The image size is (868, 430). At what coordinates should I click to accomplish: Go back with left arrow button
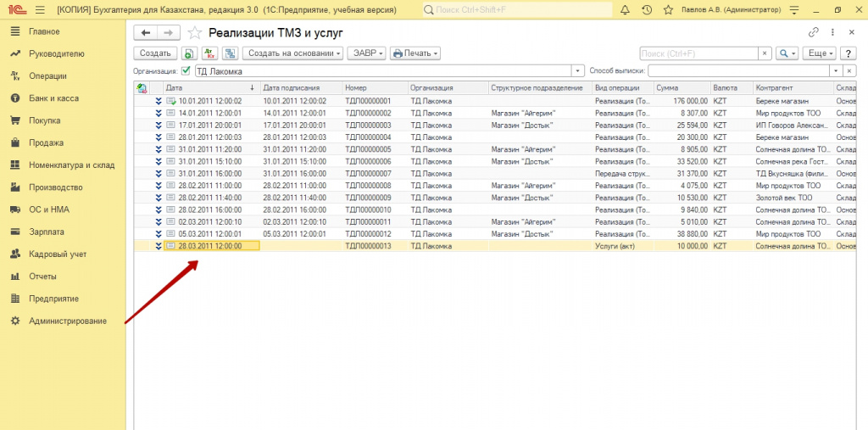tap(146, 33)
